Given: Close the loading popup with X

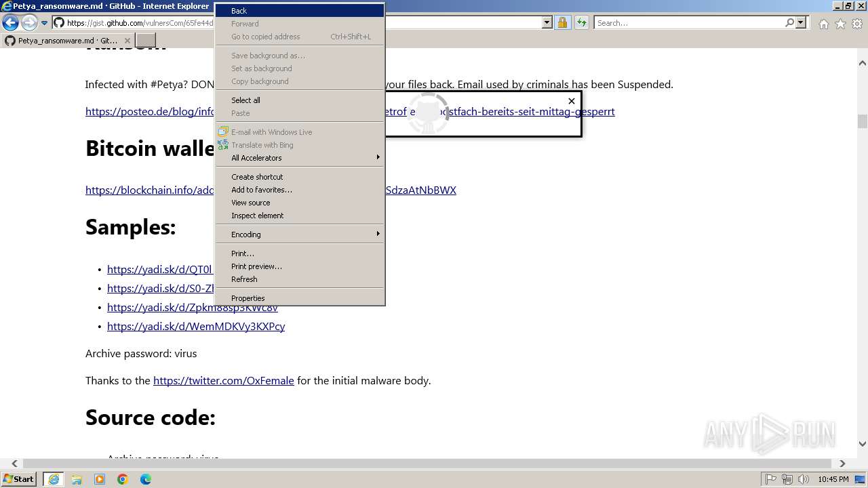Looking at the screenshot, I should (572, 101).
